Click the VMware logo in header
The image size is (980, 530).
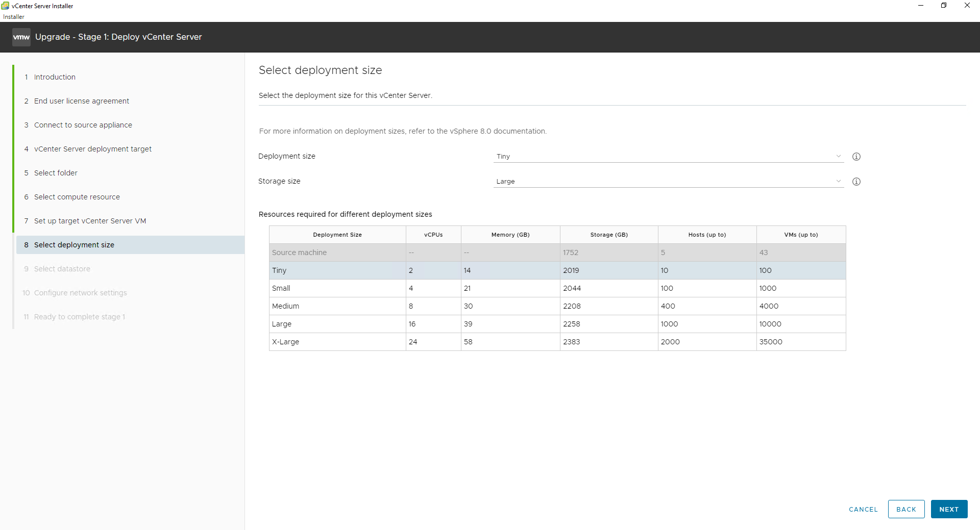(21, 37)
